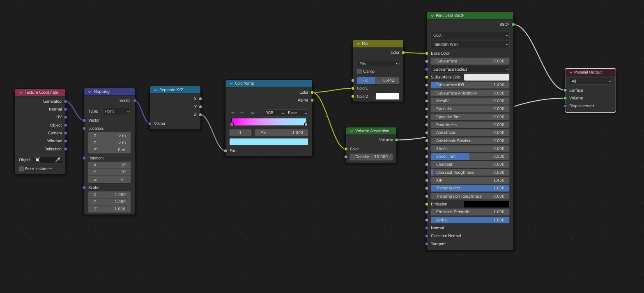
Task: Remove a color stop with the minus icon
Action: click(x=242, y=113)
